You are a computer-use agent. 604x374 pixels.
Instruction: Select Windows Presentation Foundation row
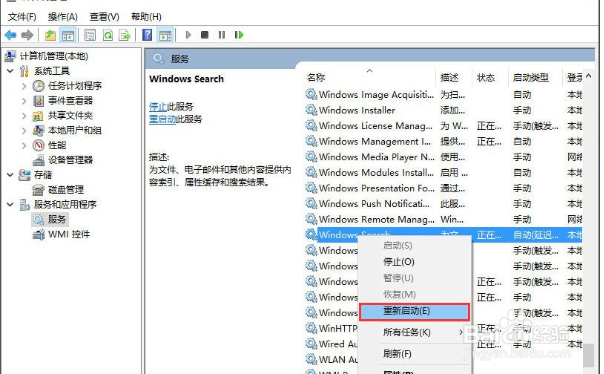pos(444,188)
